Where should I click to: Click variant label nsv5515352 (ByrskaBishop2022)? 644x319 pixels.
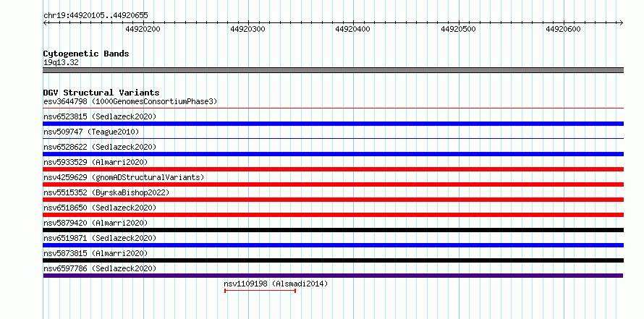click(x=106, y=192)
